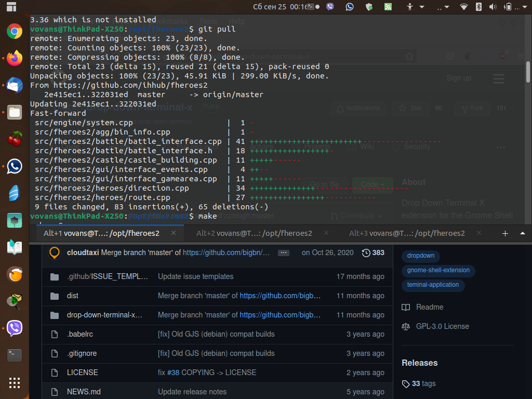532x399 pixels.
Task: Select the dropdown topic tag
Action: point(420,256)
